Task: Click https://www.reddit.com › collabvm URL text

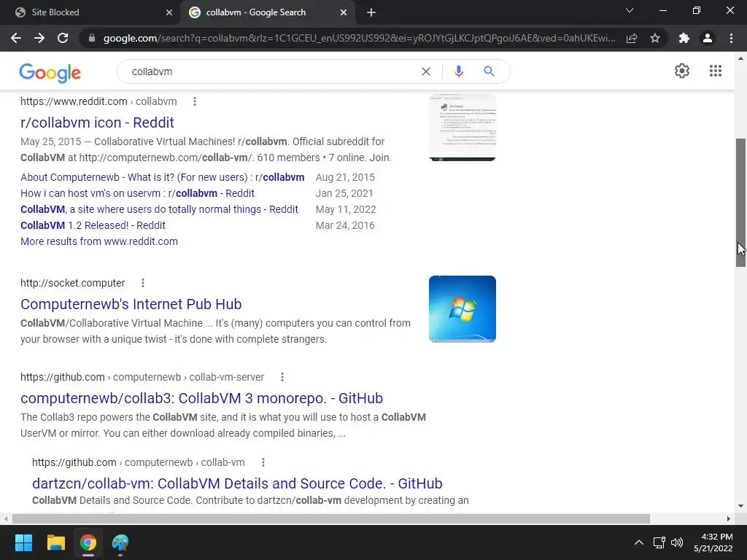Action: tap(98, 101)
